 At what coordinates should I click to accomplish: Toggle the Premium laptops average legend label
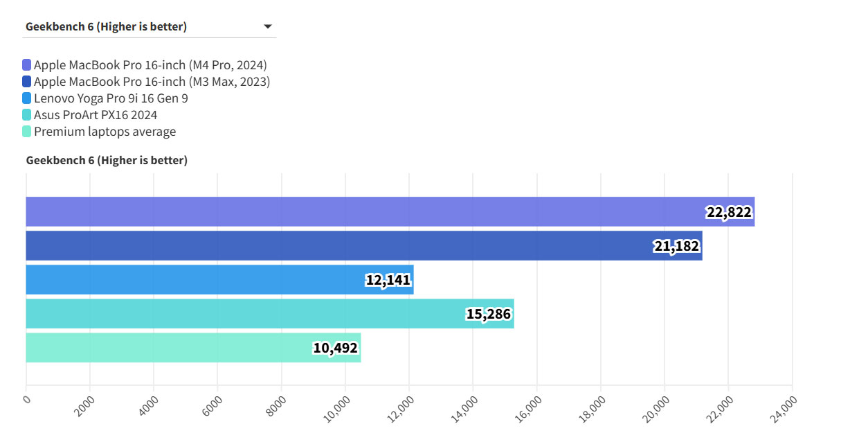coord(105,132)
